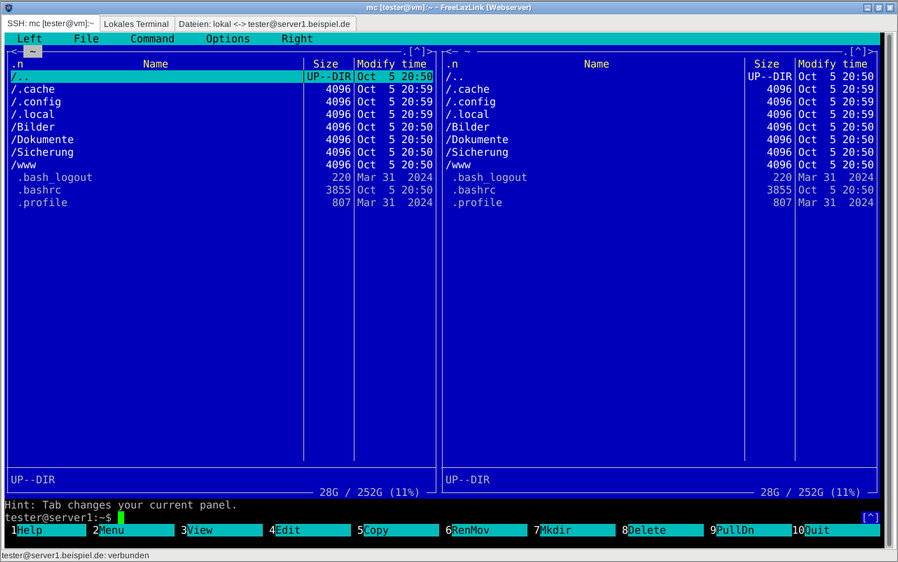
Task: Select /Dokumente in the left panel
Action: coord(222,140)
